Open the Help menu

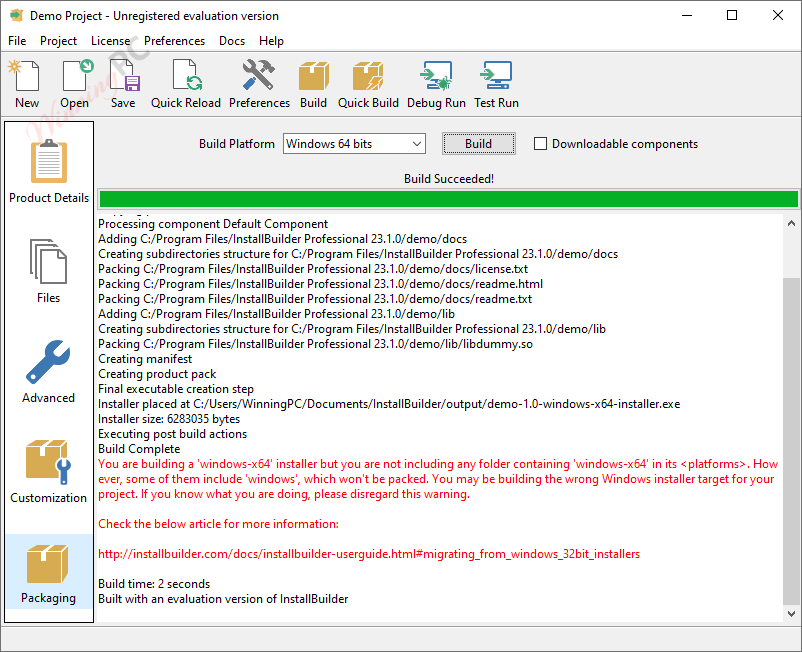(x=271, y=41)
